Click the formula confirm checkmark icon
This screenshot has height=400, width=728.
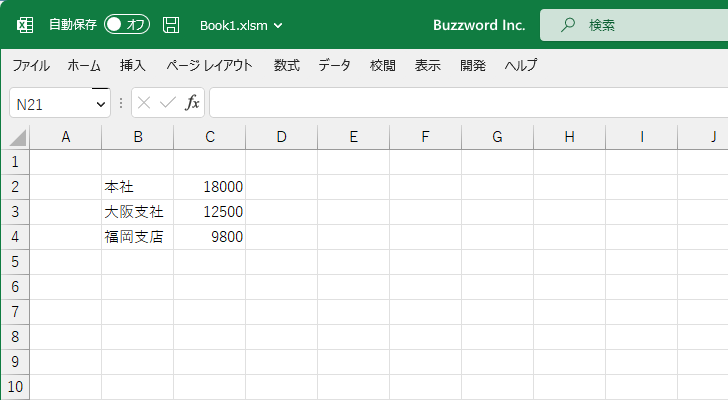(168, 103)
